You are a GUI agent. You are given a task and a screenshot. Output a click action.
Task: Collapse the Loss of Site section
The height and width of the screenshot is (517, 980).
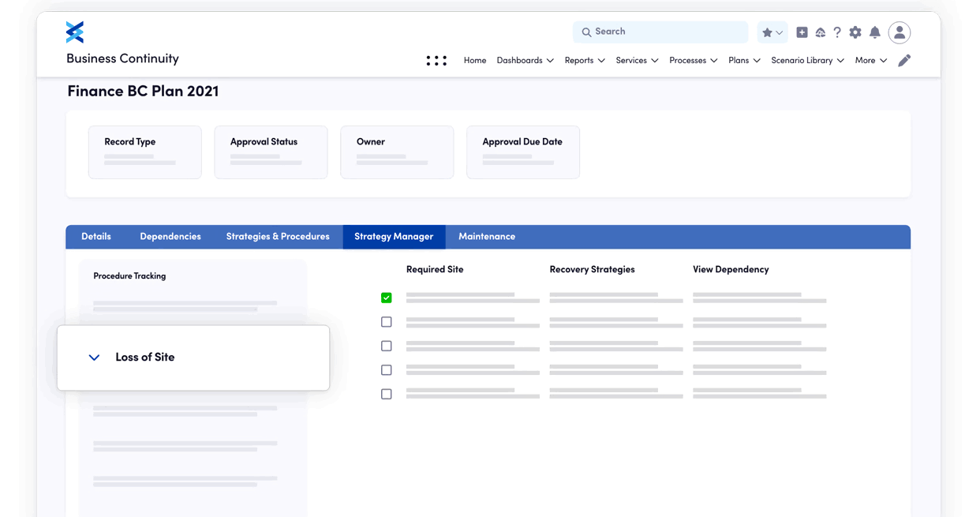pyautogui.click(x=94, y=358)
